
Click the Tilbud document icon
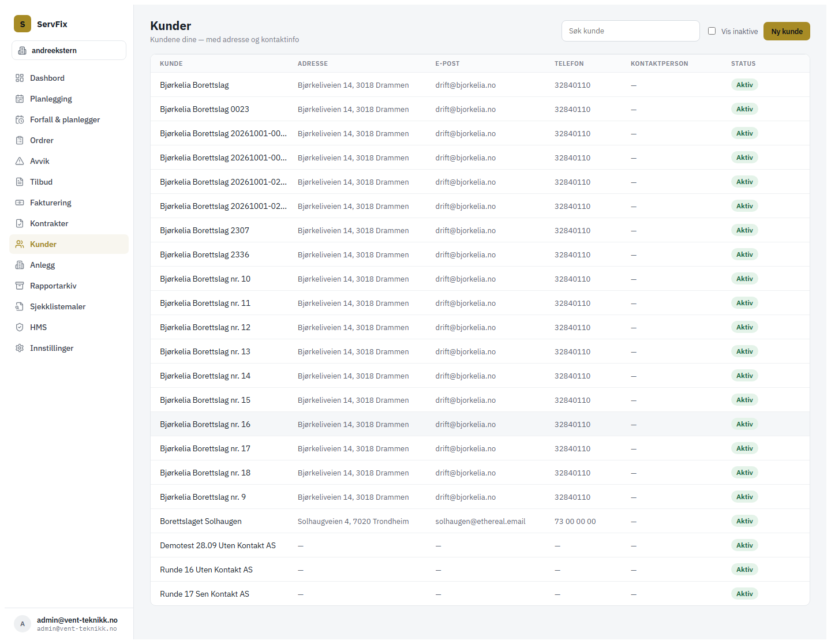pos(20,182)
